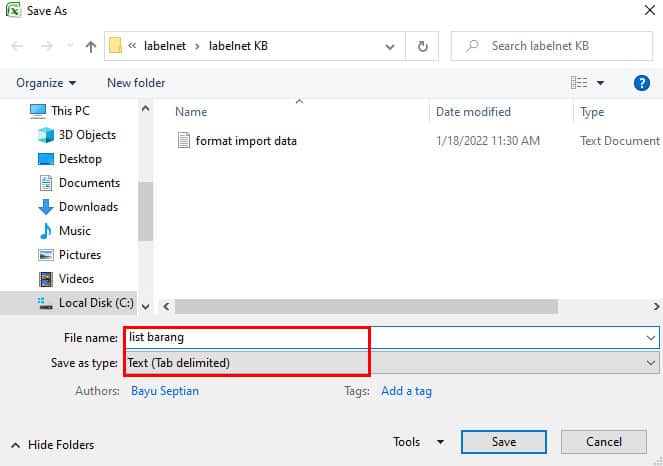The width and height of the screenshot is (663, 466).
Task: Click the yellow folder icon in the address bar
Action: tap(115, 46)
